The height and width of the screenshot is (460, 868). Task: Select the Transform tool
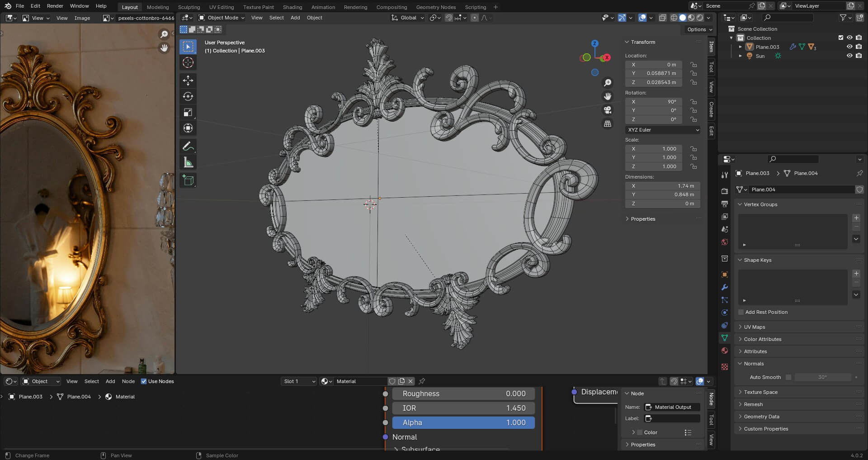[188, 128]
